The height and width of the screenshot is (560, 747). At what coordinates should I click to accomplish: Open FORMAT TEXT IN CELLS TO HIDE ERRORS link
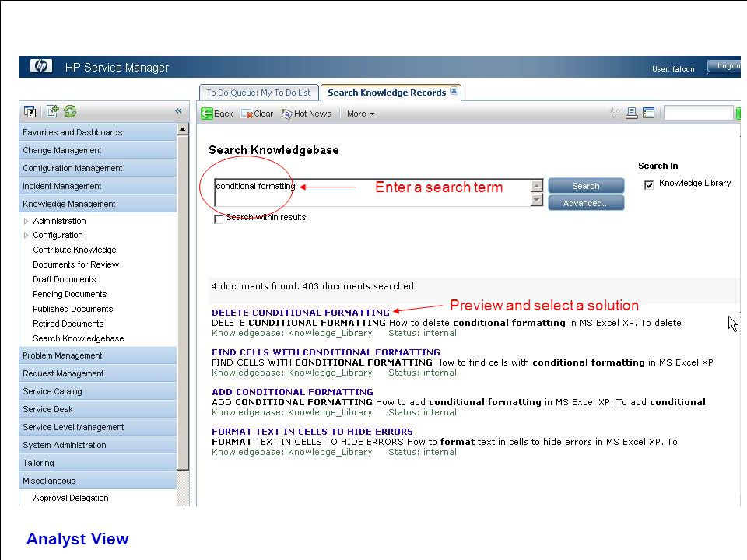pyautogui.click(x=312, y=432)
